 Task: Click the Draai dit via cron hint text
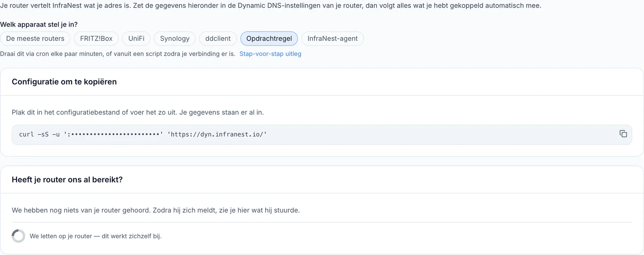tap(118, 54)
